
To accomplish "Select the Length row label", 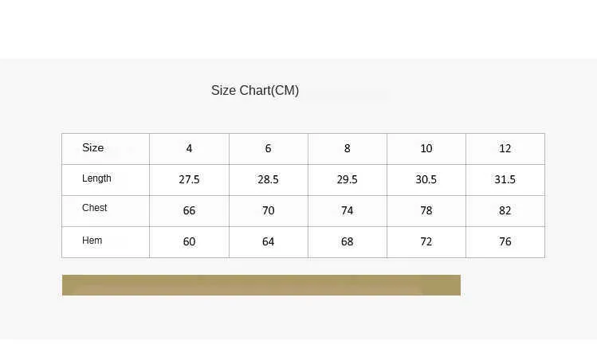I will click(x=96, y=178).
